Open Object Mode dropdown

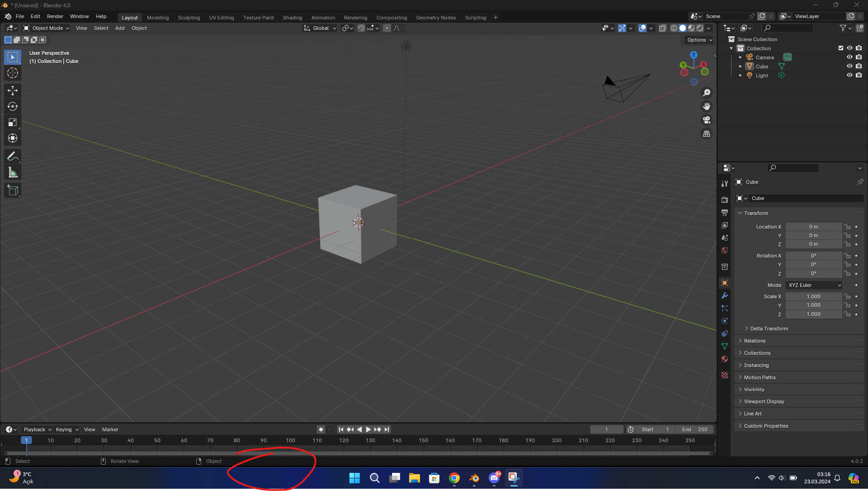46,28
